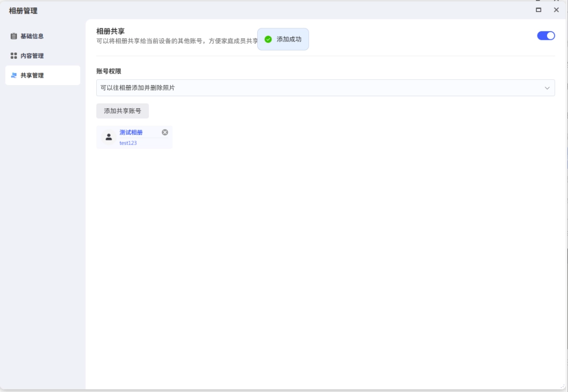Open the 账号权限 dropdown
Screen dimensions: 568x392
(x=326, y=88)
